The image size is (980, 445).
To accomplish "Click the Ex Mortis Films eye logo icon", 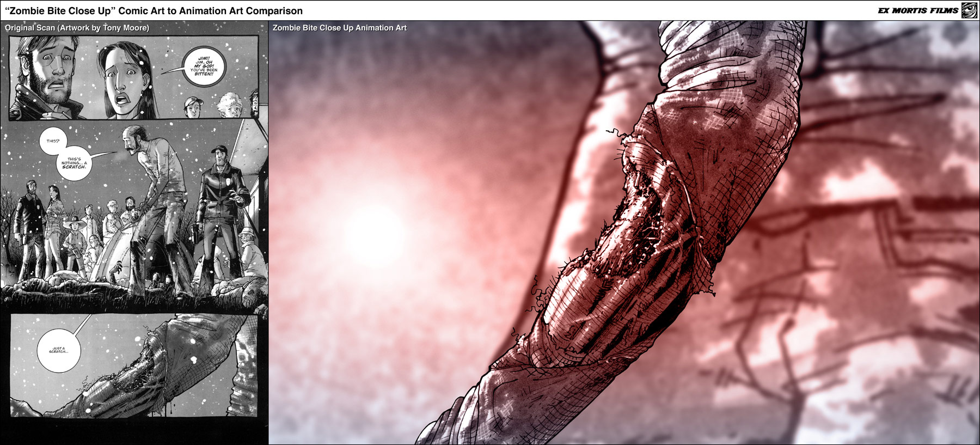I will tap(969, 10).
